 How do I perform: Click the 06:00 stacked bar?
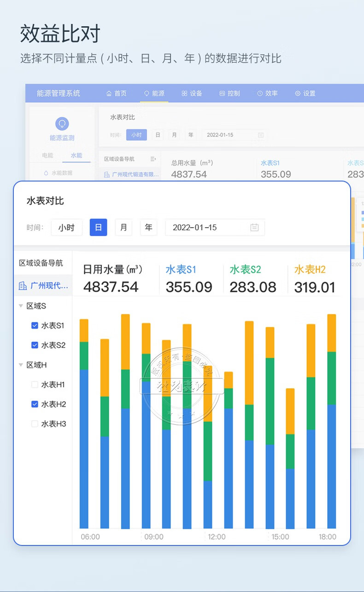coord(84,423)
